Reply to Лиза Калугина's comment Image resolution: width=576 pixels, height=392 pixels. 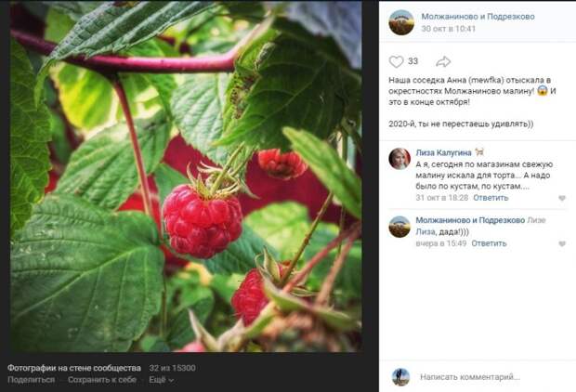tap(491, 198)
